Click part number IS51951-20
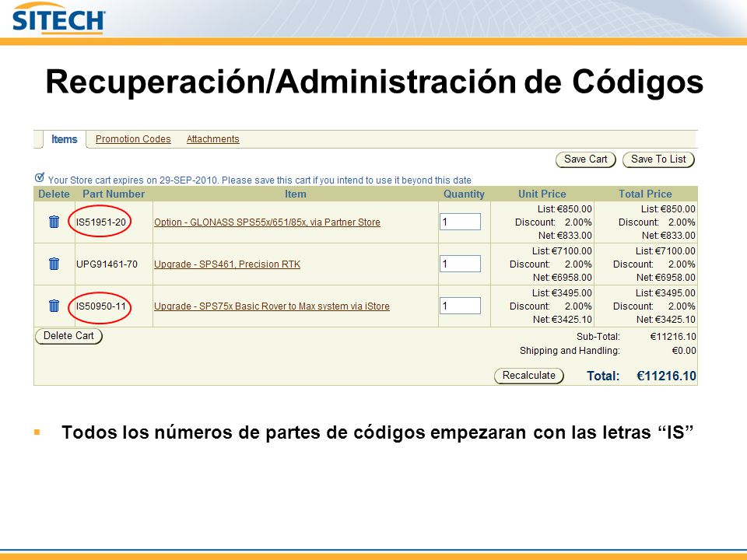 click(x=101, y=222)
